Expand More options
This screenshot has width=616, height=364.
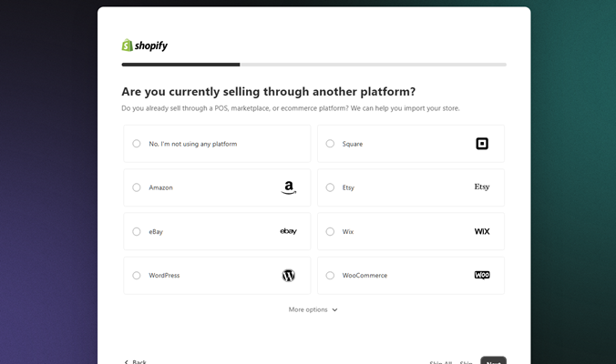pyautogui.click(x=313, y=309)
